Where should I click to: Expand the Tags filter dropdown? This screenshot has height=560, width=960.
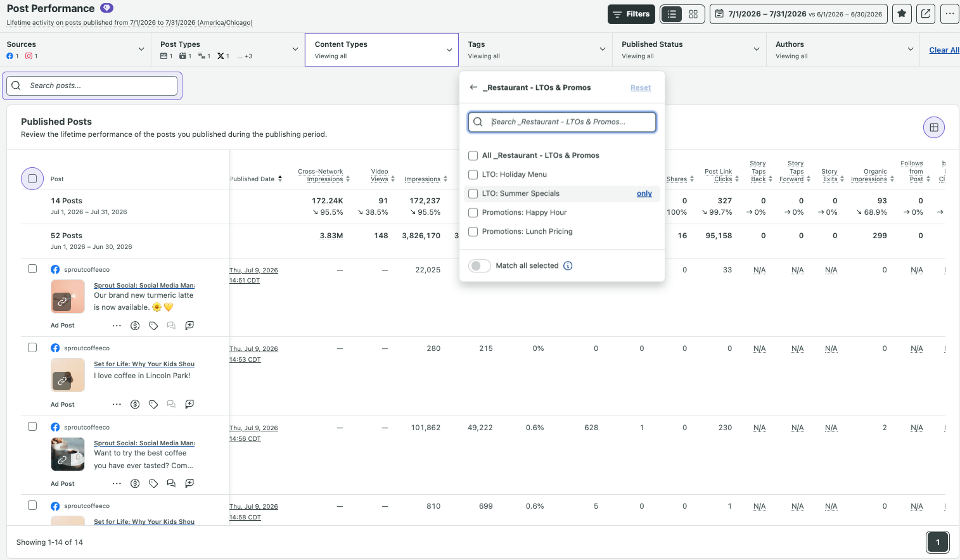click(536, 49)
